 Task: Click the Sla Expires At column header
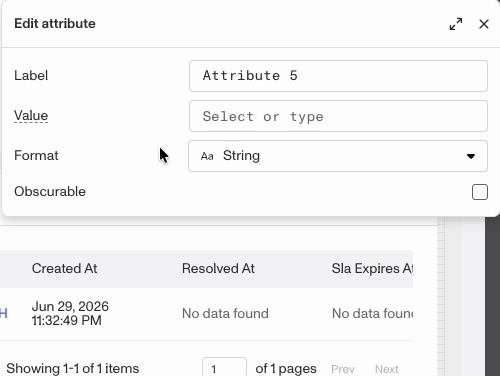tap(372, 268)
